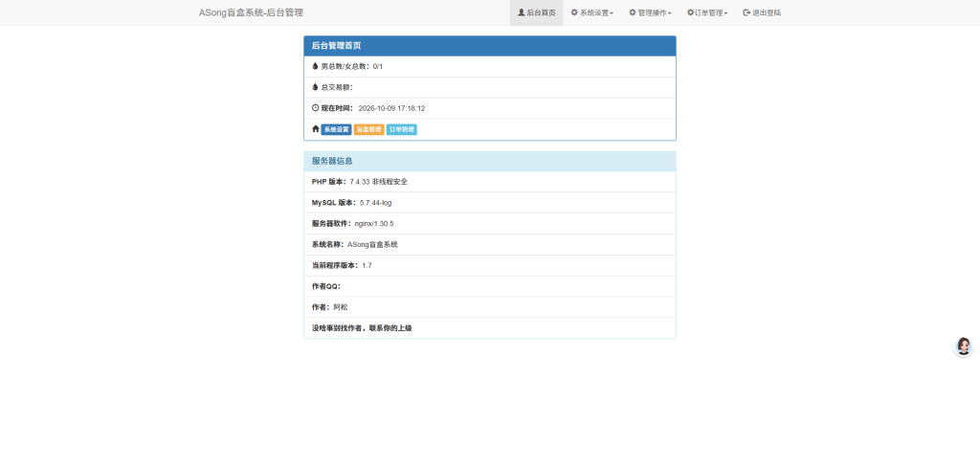Click the droplet icon beside 男总数/女总数
This screenshot has width=980, height=469.
tap(315, 66)
